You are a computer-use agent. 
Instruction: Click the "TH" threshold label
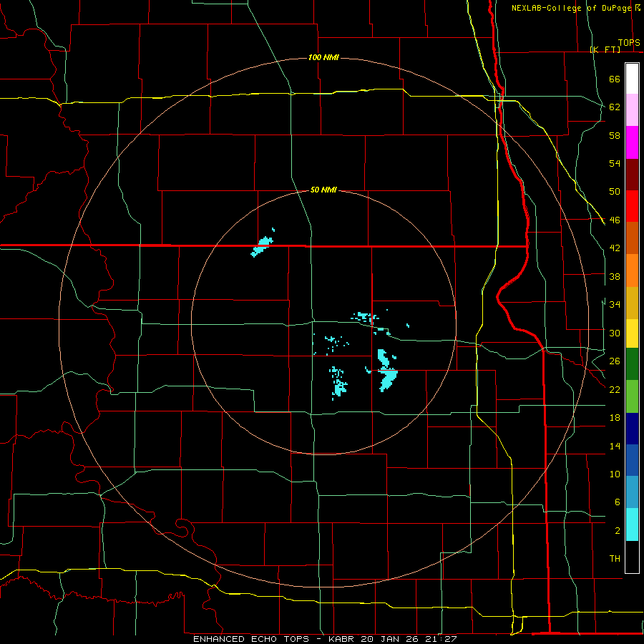615,559
